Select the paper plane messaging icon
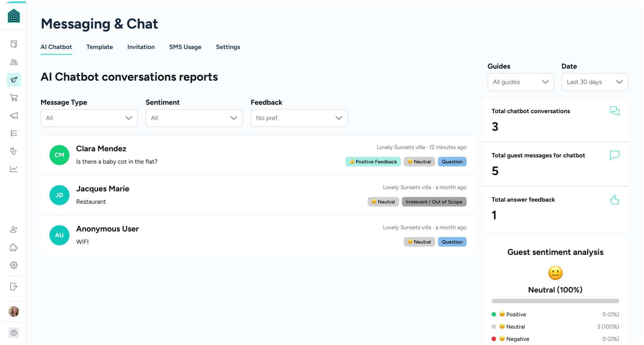This screenshot has width=644, height=345. pos(14,80)
